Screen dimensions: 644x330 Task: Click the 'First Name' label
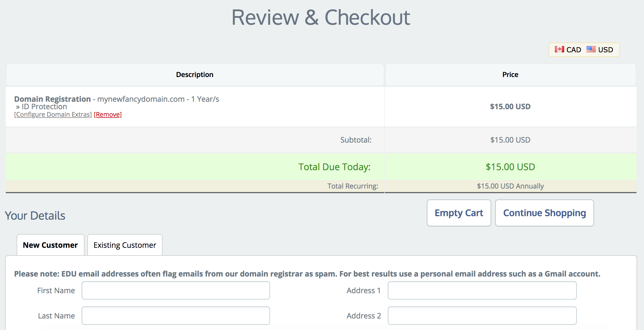coord(56,291)
